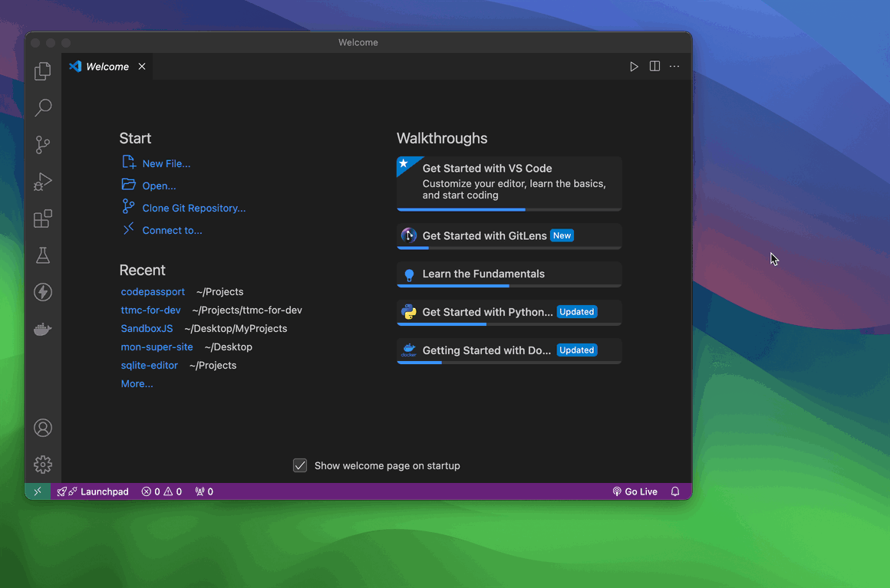The height and width of the screenshot is (588, 890).
Task: Open recent project mon-super-site
Action: [157, 347]
